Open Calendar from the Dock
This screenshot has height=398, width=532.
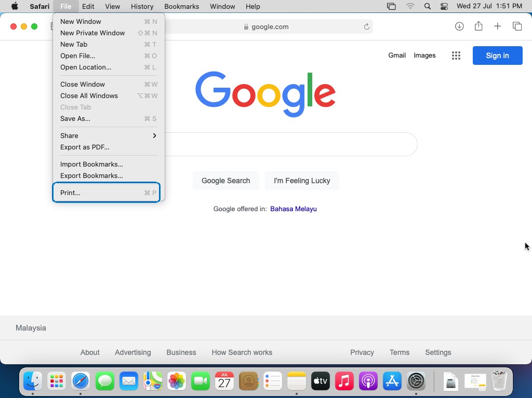point(224,381)
